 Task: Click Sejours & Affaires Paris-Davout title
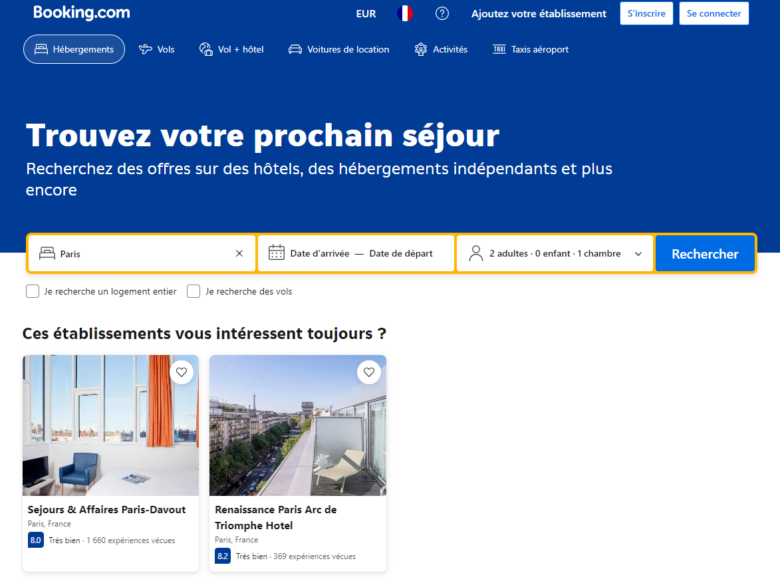106,509
